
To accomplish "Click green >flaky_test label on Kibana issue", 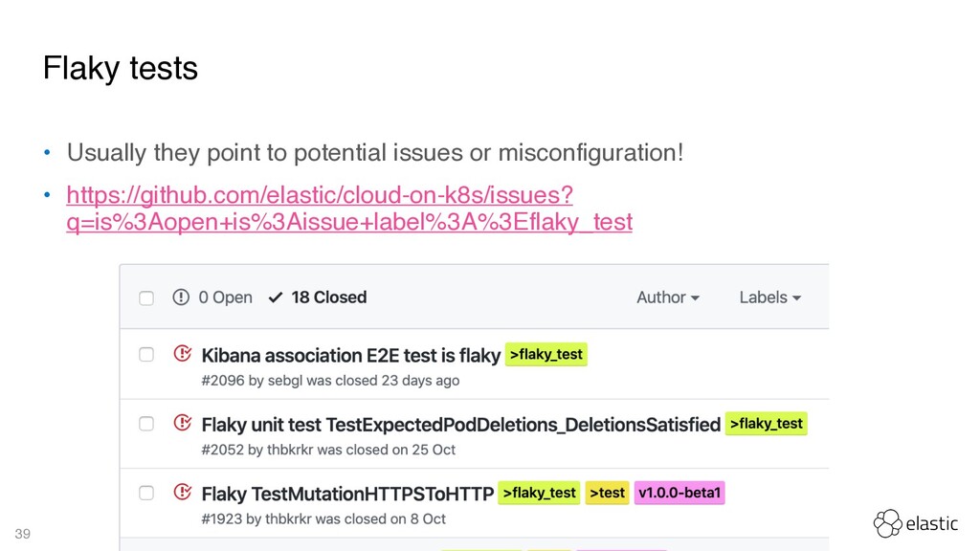I will coord(546,354).
